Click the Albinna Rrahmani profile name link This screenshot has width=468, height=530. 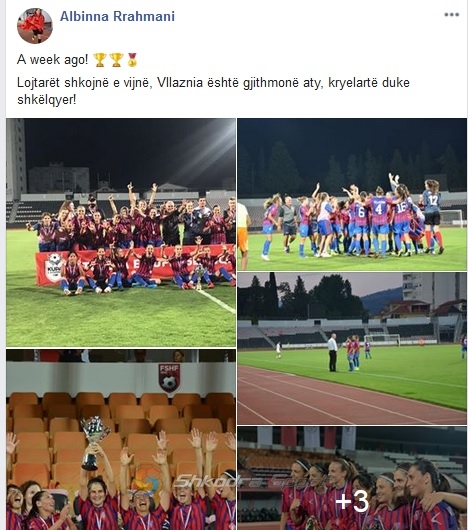tap(117, 16)
